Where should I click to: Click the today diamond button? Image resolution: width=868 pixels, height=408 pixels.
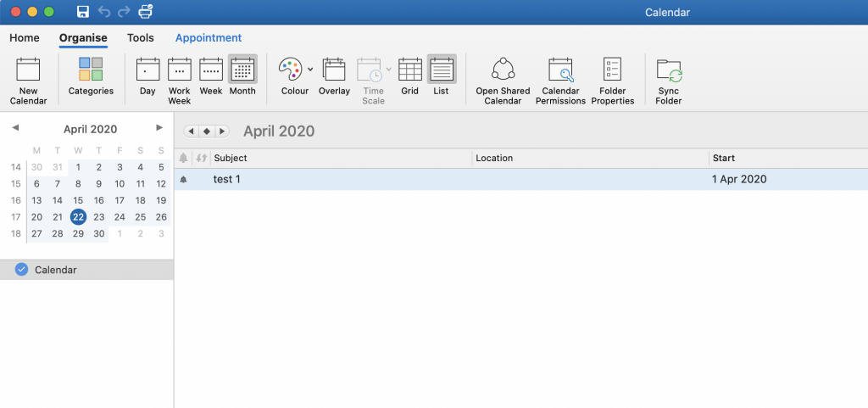coord(207,131)
